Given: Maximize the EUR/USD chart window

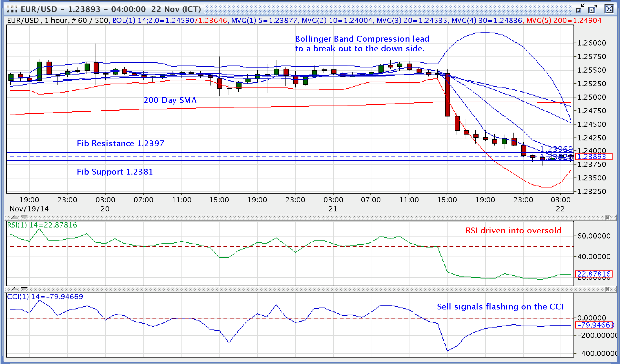Looking at the screenshot, I should (592, 9).
